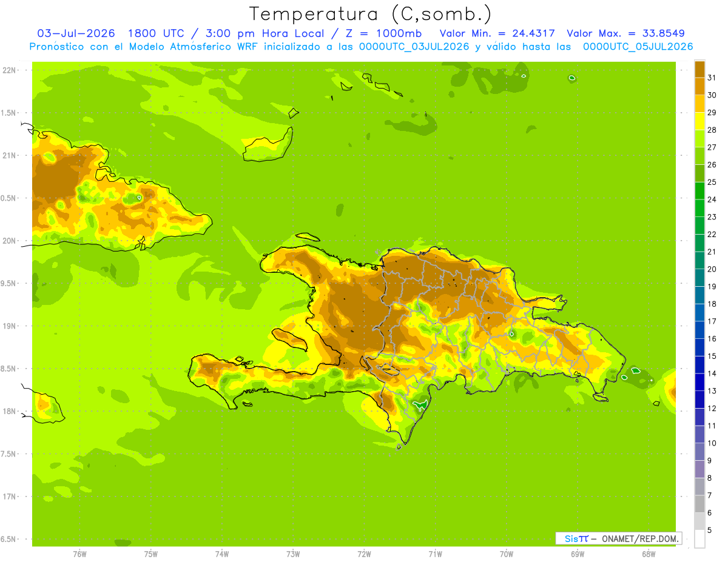Click the colorbar label '25'
Screen dimensions: 728x562
(712, 182)
